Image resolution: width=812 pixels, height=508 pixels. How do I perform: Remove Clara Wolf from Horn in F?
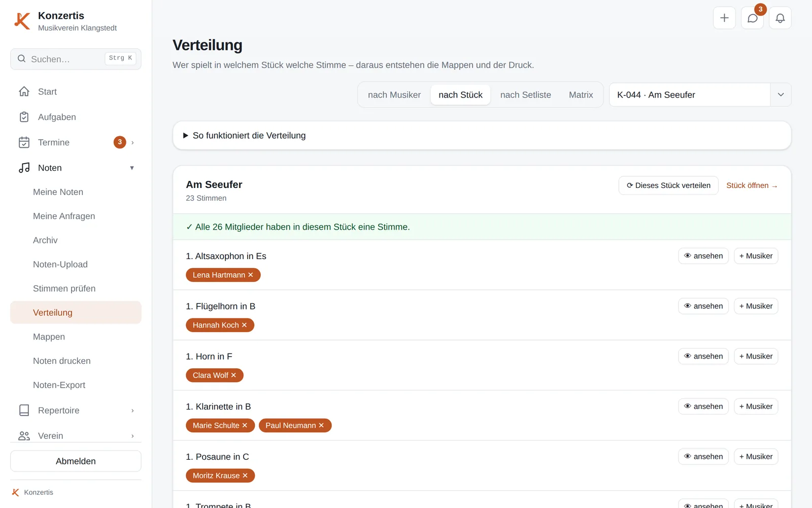[x=233, y=375]
